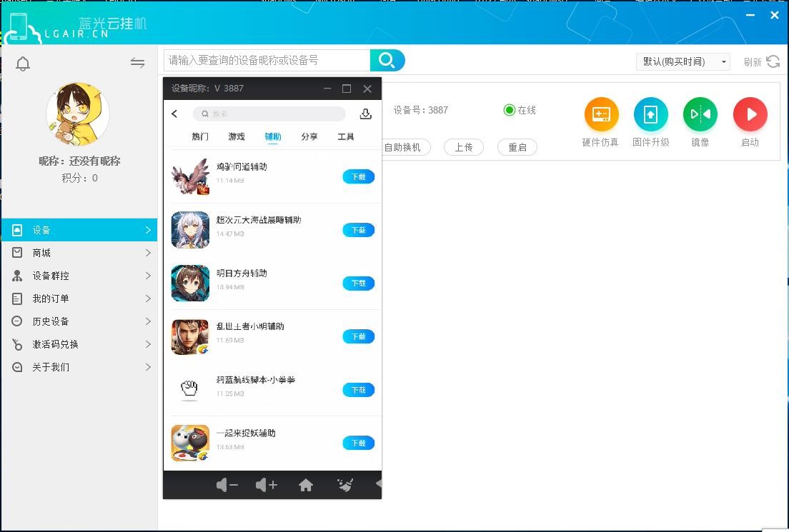Switch to the 分享 tab
Screen dimensions: 789x532
click(x=309, y=137)
